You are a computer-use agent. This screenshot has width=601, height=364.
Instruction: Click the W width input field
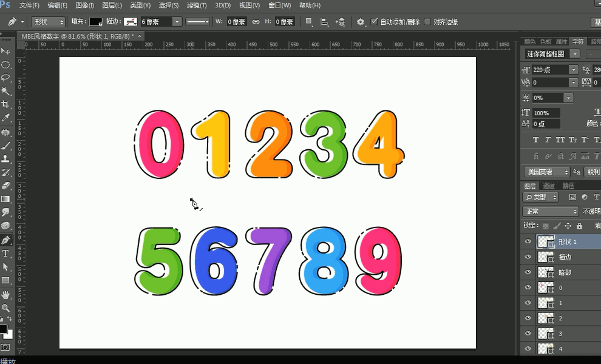(236, 22)
